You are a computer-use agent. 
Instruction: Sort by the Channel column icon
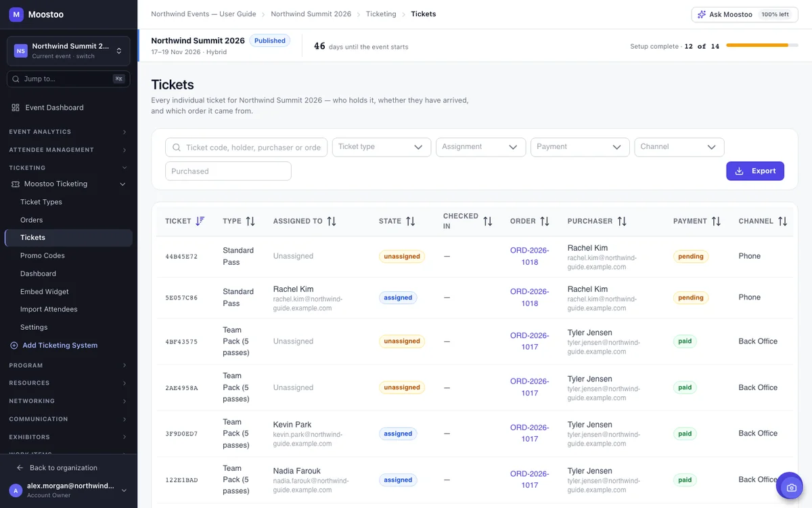783,221
